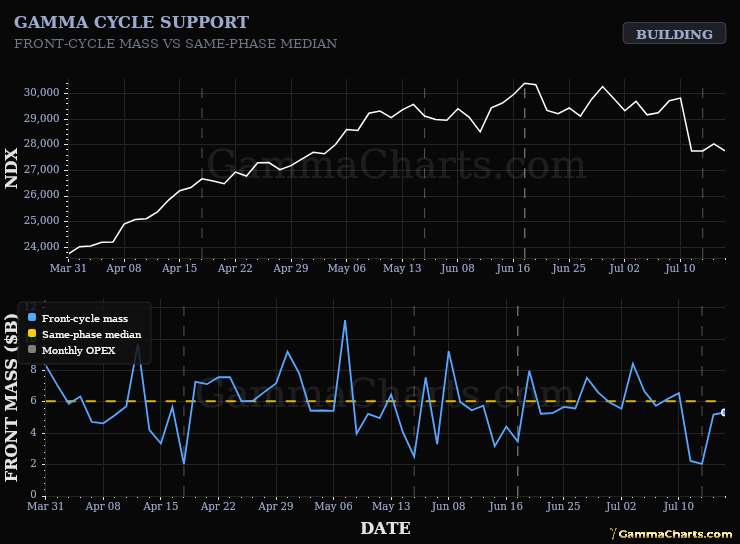Click the 28,000 NDX axis label
The image size is (740, 544).
(x=42, y=144)
